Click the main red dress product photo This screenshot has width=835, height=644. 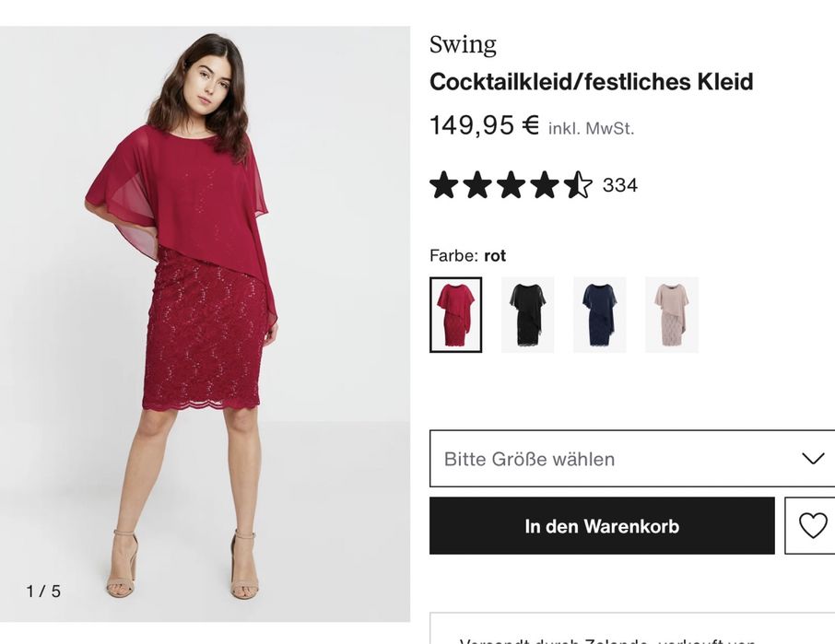[x=205, y=313]
